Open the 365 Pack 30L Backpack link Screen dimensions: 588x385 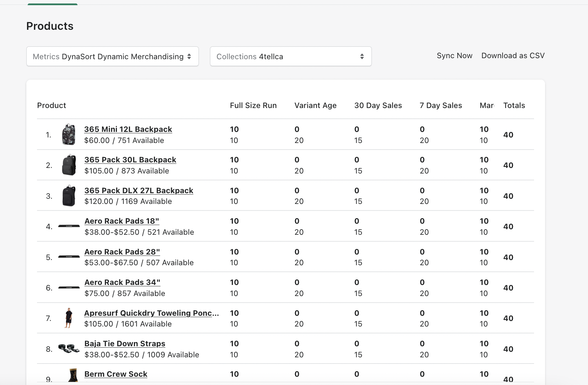pos(130,160)
